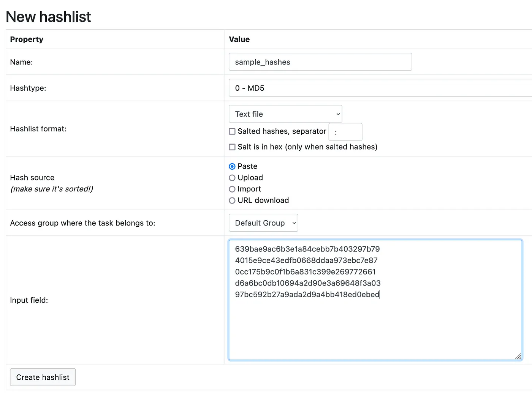Enable the Salted hashes checkbox
Screen dimensions: 532x393
pos(232,131)
